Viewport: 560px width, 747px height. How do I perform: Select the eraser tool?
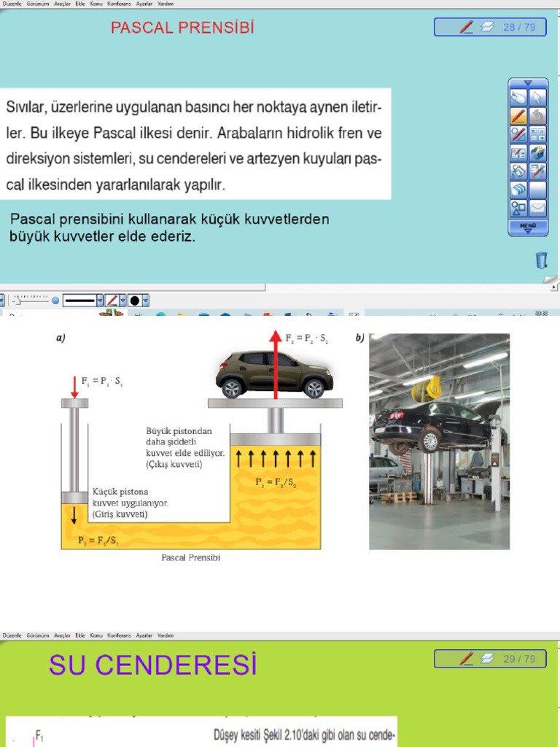click(518, 190)
